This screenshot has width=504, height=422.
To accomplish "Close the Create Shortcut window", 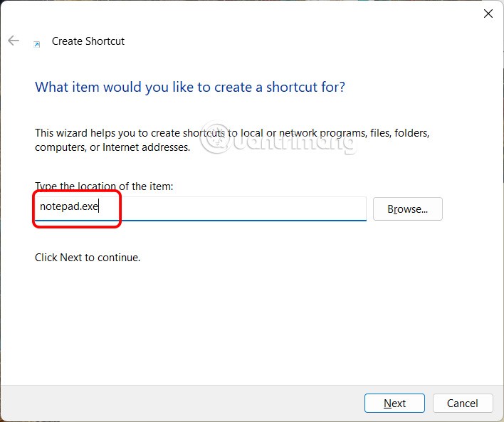I will click(488, 14).
